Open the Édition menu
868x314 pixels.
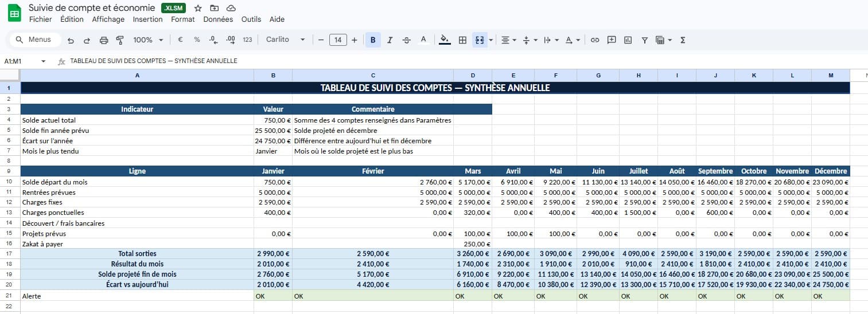coord(72,19)
